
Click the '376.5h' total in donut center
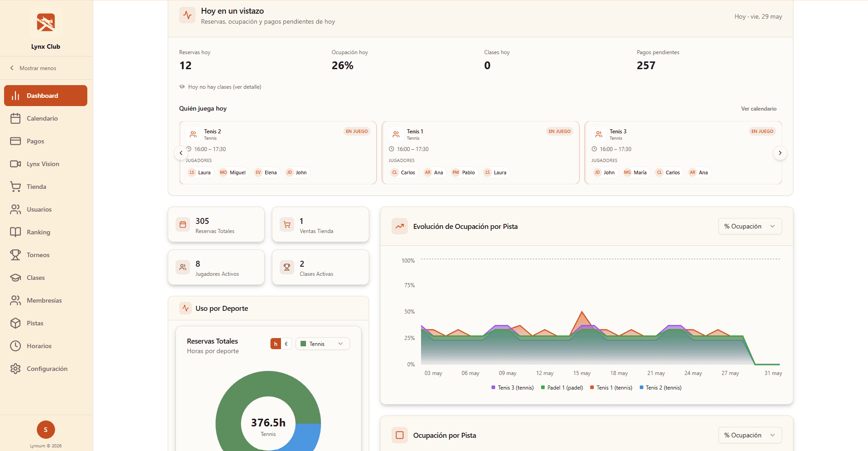pos(268,423)
